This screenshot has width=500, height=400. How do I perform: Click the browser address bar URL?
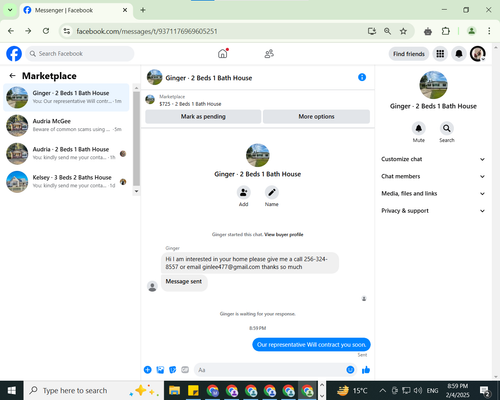pos(147,31)
